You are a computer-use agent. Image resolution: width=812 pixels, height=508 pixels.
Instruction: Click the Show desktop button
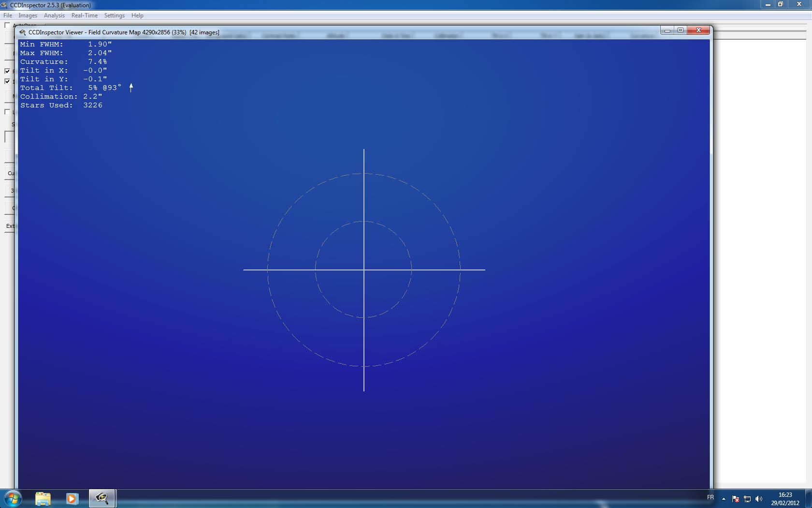pos(808,498)
